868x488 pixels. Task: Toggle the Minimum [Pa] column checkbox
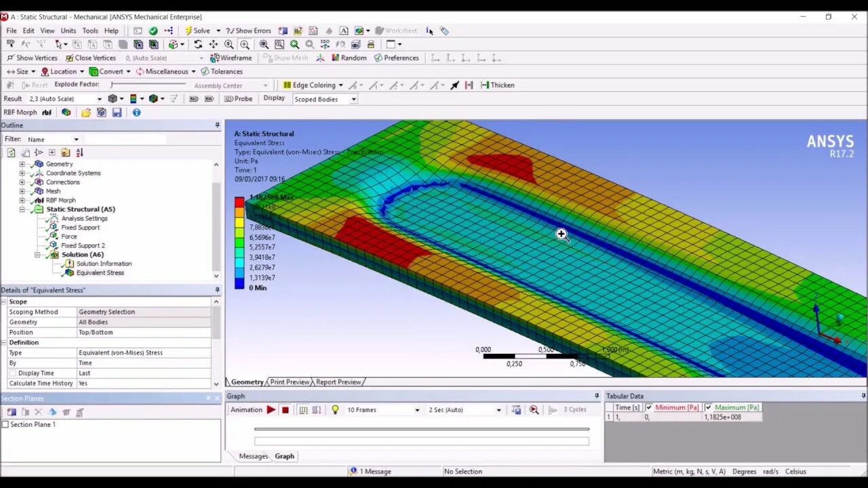pos(649,407)
